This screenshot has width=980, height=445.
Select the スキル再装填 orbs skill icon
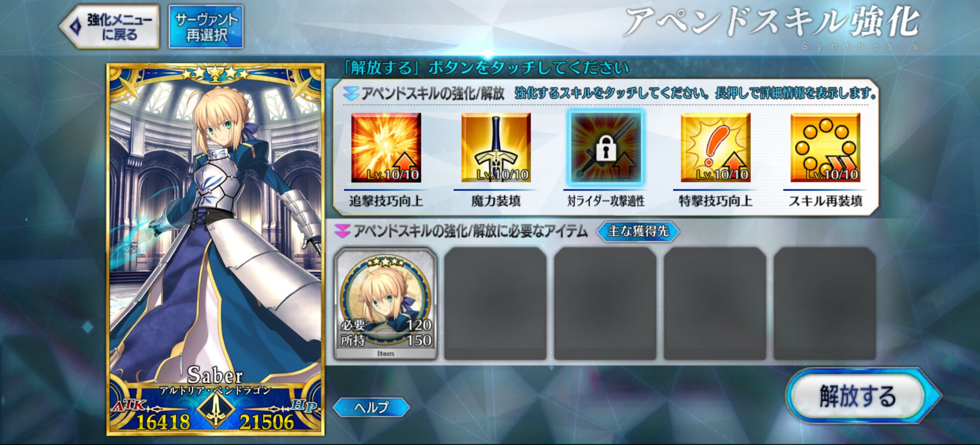[x=825, y=147]
